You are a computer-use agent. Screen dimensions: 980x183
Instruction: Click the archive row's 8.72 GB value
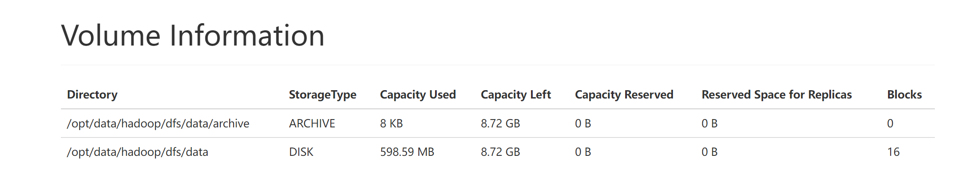click(x=500, y=123)
